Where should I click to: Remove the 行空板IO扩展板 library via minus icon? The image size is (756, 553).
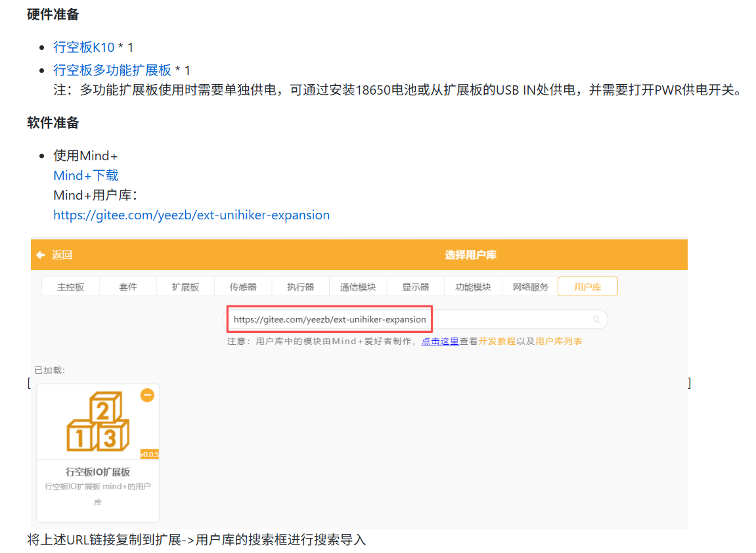click(147, 395)
